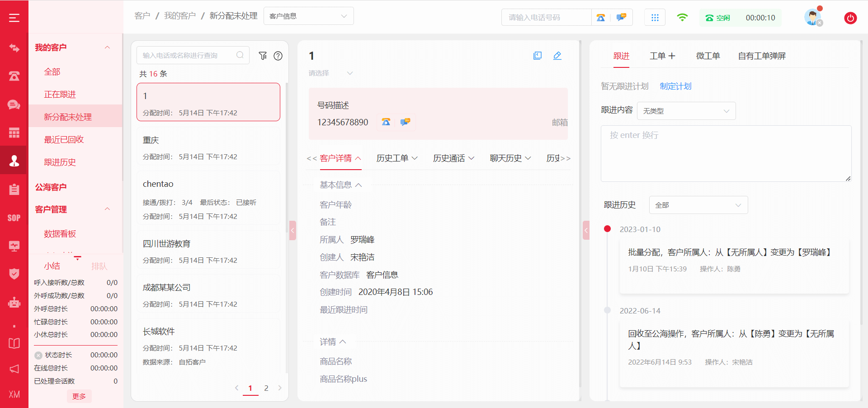868x408 pixels.
Task: Select the chentao customer card
Action: (208, 198)
